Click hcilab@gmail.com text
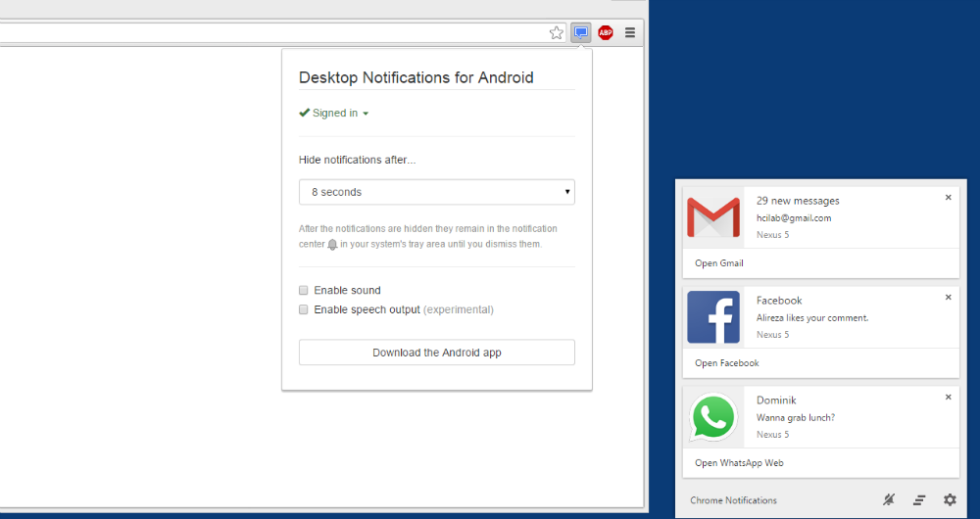980x519 pixels. (794, 218)
